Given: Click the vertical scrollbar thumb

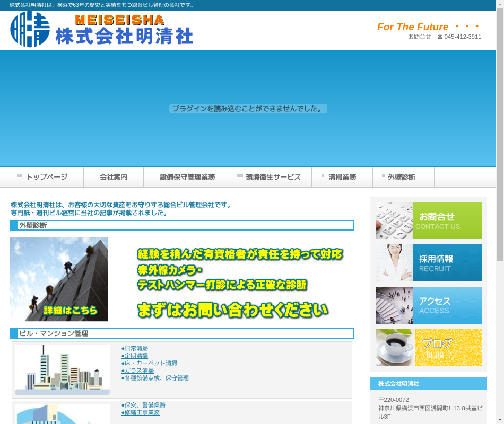Looking at the screenshot, I should pyautogui.click(x=500, y=134).
